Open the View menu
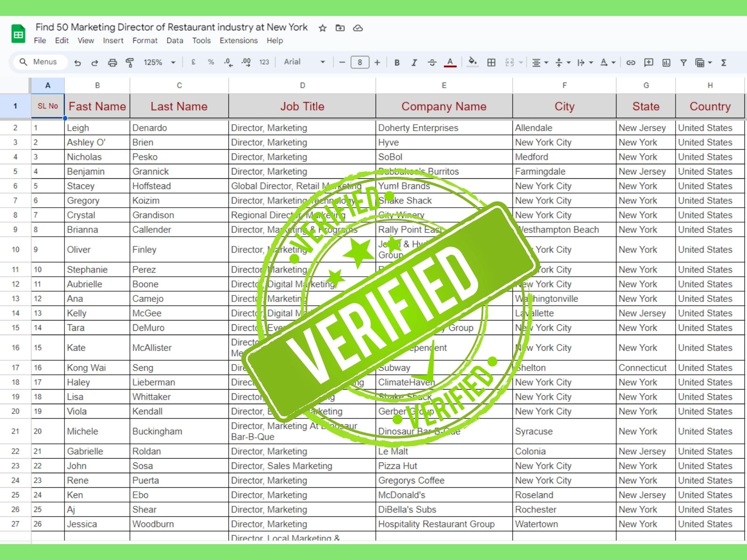747x560 pixels. pyautogui.click(x=86, y=41)
